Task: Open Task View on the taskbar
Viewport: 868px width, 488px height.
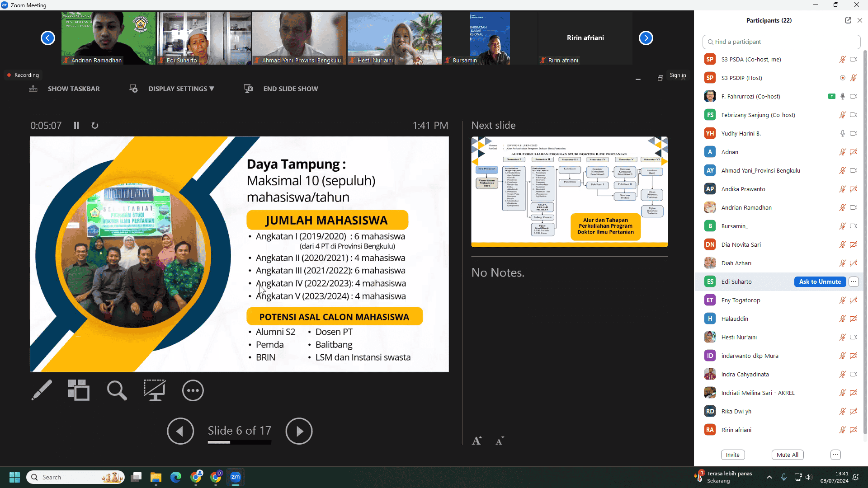Action: pos(136,477)
